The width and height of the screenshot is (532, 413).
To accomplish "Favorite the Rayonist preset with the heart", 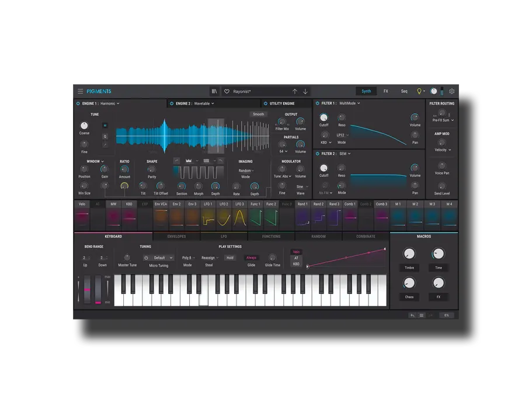I will point(227,91).
